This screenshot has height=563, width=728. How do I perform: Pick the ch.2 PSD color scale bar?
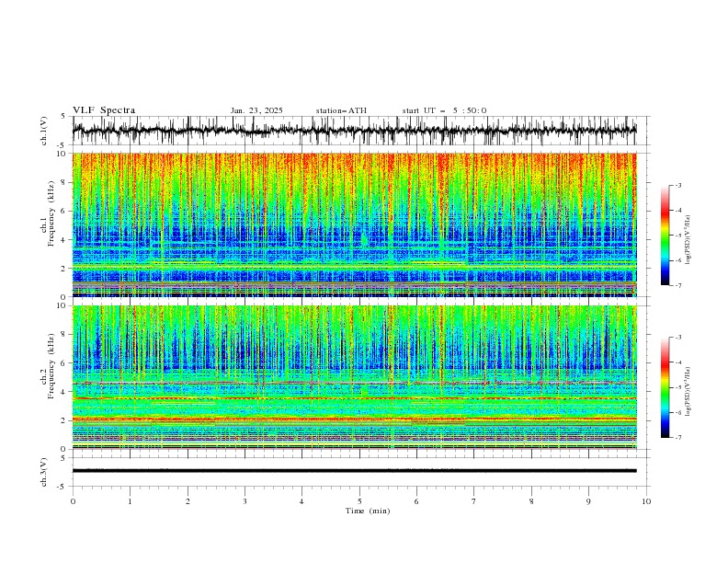click(x=665, y=387)
